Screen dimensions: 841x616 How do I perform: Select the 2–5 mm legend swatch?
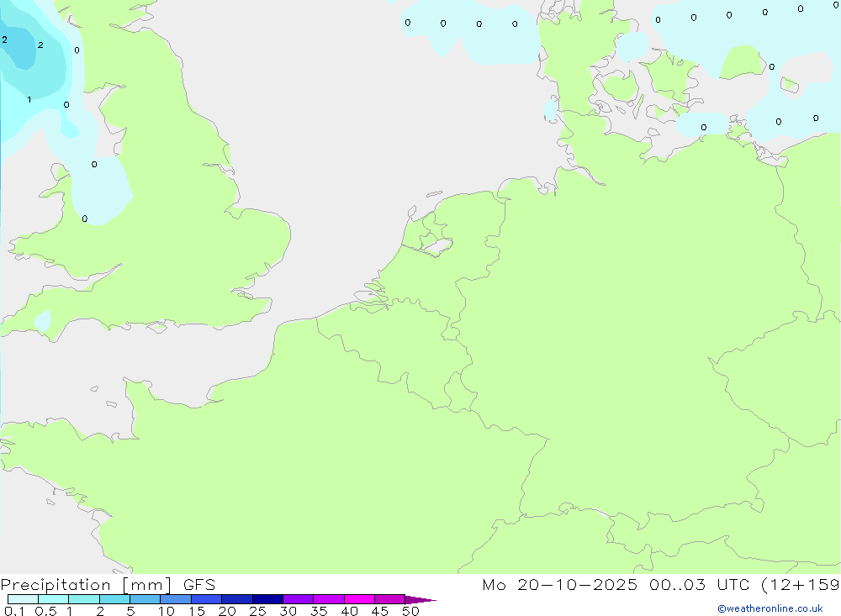pyautogui.click(x=114, y=599)
